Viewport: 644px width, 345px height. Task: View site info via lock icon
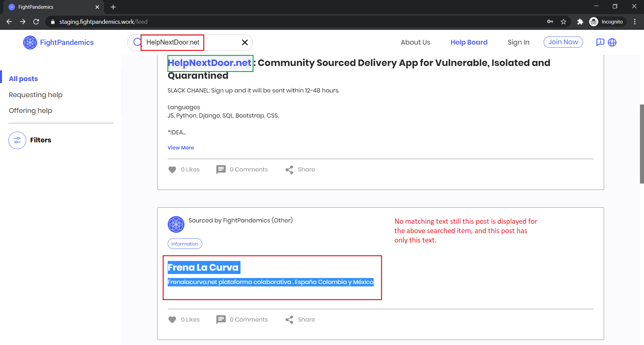click(x=52, y=22)
